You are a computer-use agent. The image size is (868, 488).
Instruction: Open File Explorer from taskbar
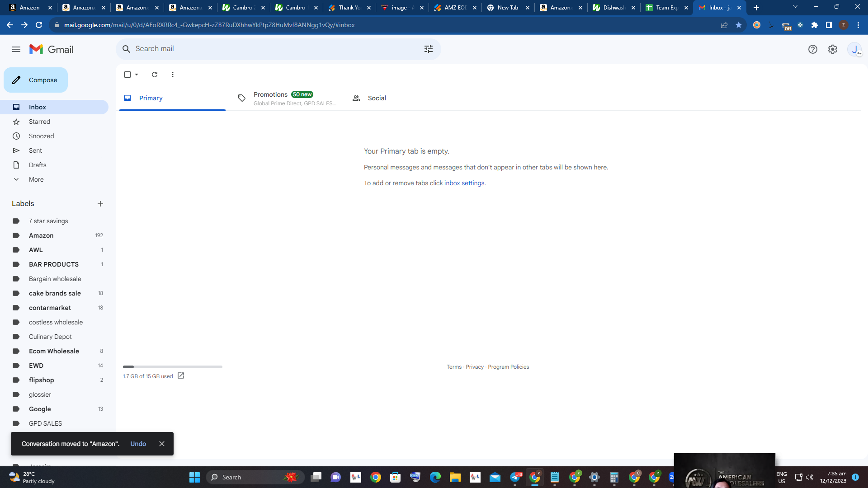[455, 477]
